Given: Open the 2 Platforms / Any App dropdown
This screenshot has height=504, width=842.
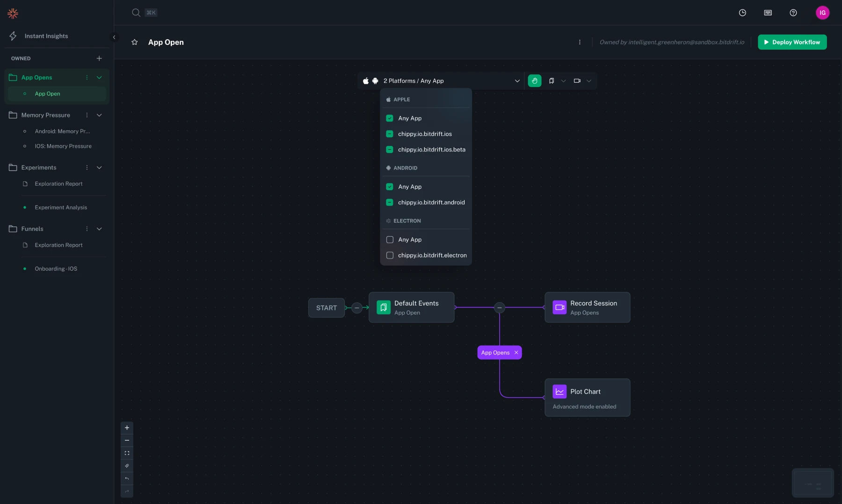Looking at the screenshot, I should 517,81.
